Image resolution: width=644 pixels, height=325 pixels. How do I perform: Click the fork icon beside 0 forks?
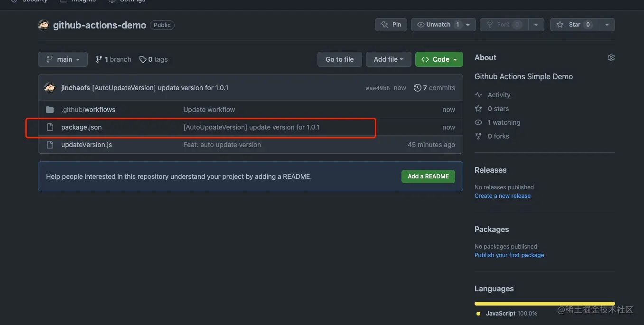(478, 136)
